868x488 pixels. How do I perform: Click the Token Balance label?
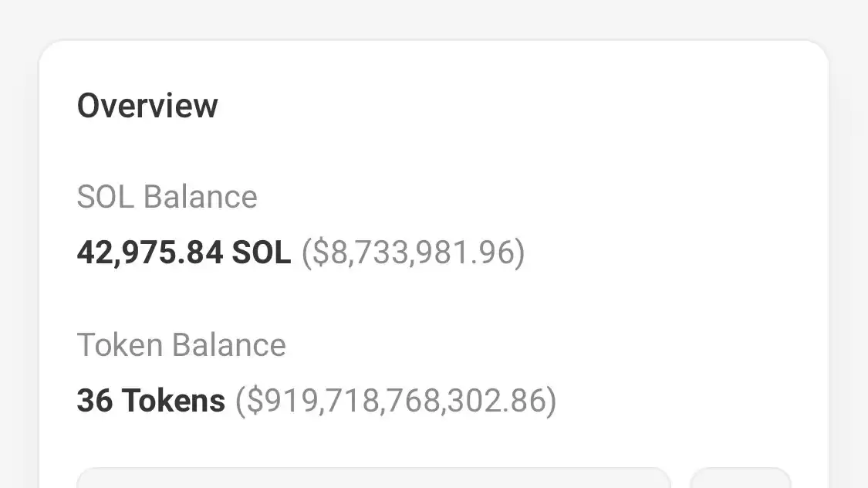tap(181, 344)
